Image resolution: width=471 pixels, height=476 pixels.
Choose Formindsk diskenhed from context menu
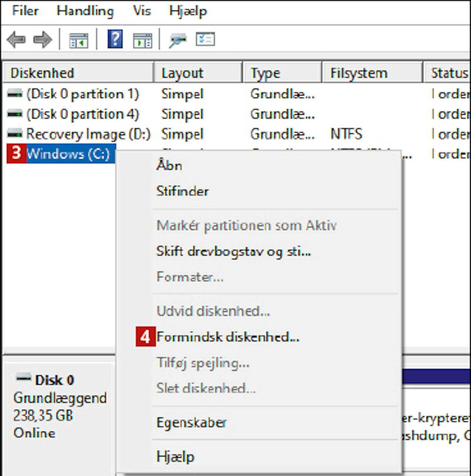[228, 337]
